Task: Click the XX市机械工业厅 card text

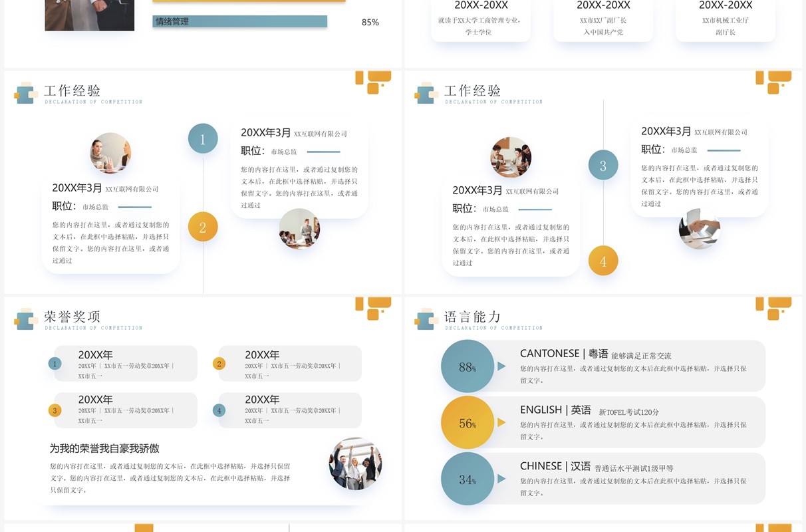Action: point(726,21)
